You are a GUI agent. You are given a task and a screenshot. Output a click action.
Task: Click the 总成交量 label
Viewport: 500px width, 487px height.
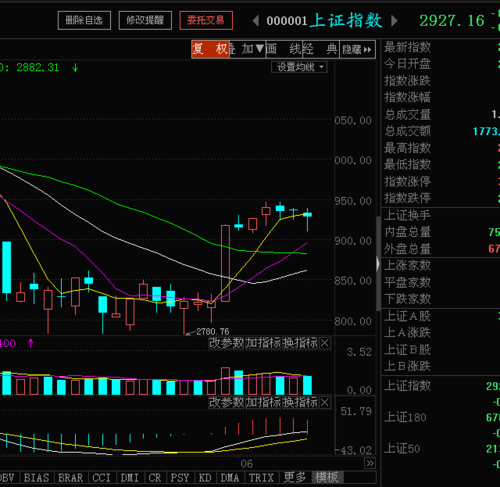point(407,115)
